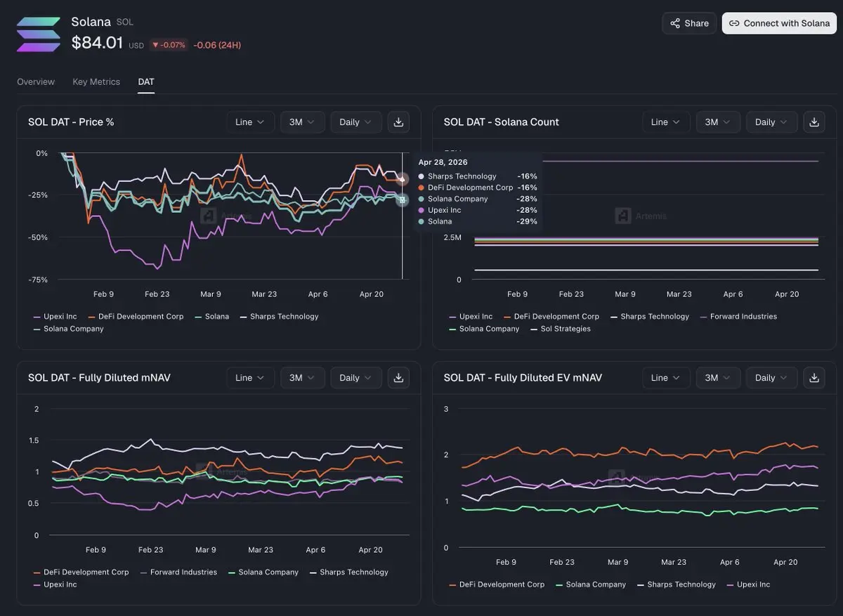This screenshot has height=616, width=843.
Task: Open Daily dropdown in Fully Diluted mNAV chart
Action: pyautogui.click(x=356, y=378)
